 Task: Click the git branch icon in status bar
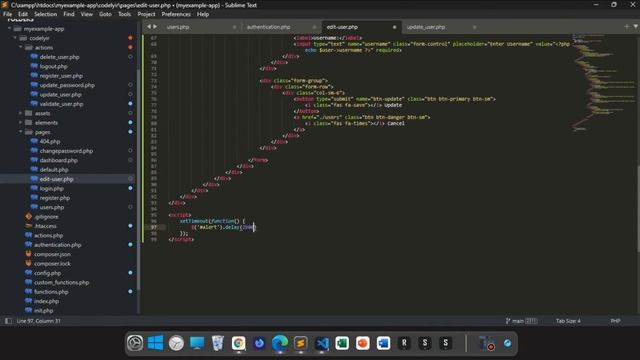click(508, 321)
